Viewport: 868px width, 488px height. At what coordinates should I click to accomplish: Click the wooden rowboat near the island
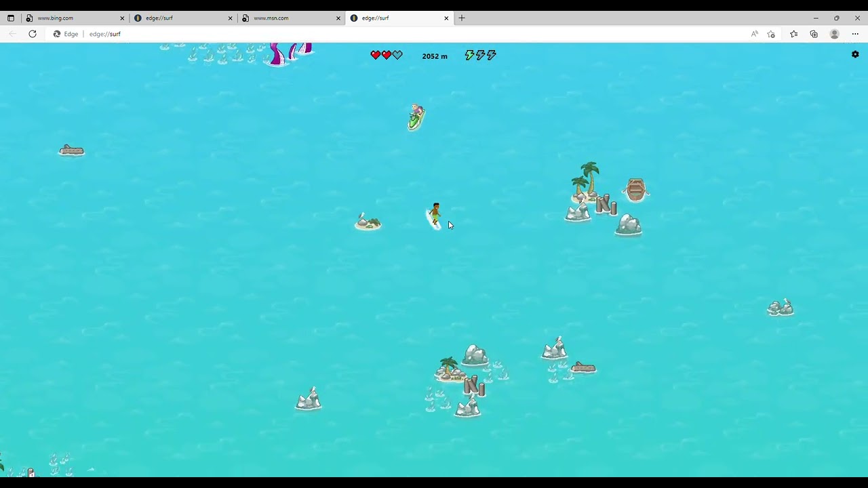(x=635, y=190)
